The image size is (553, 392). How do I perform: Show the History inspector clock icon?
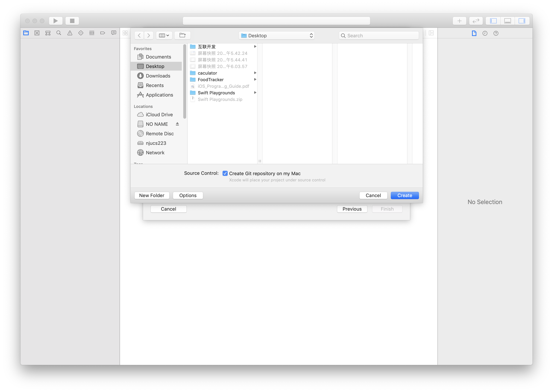pos(485,33)
